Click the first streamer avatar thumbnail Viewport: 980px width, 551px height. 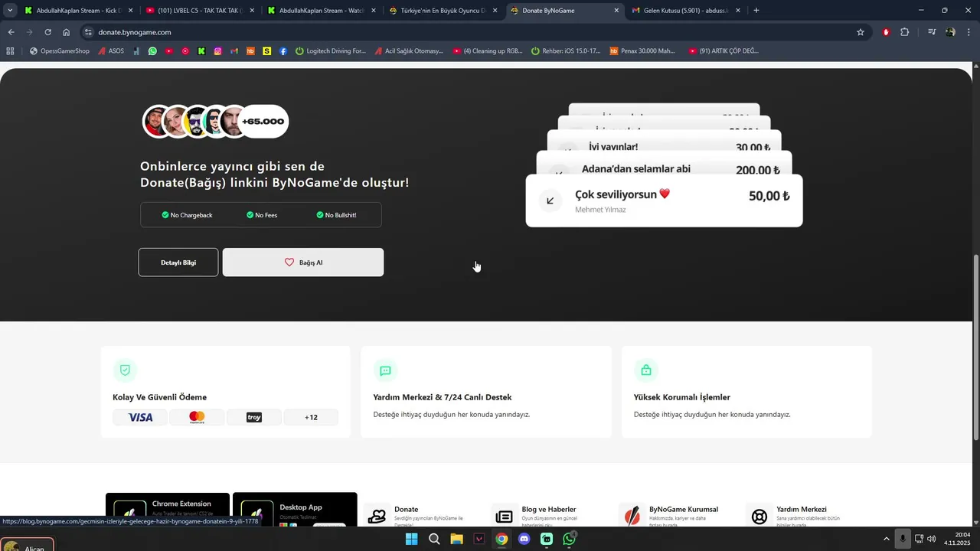coord(157,122)
